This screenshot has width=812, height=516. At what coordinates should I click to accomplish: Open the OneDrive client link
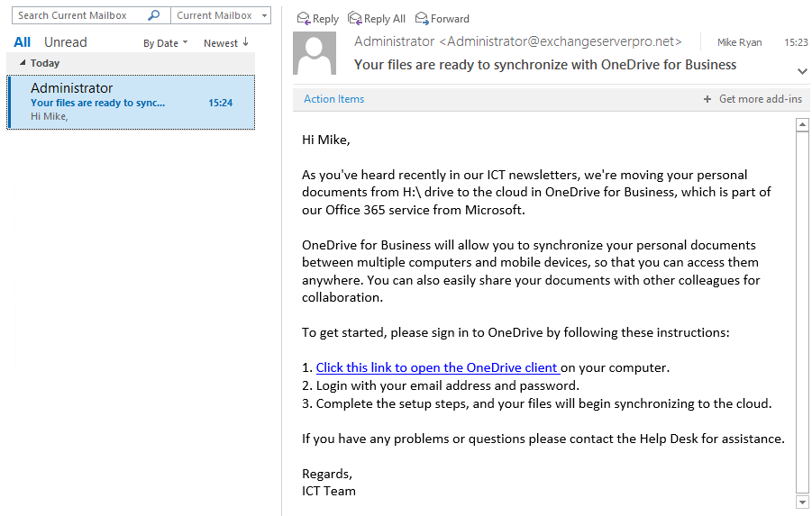click(x=438, y=367)
